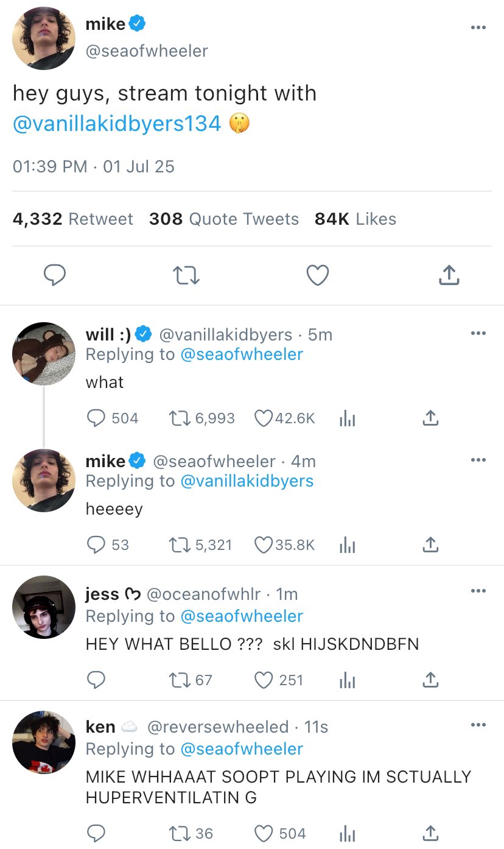The image size is (504, 849).
Task: Open the 308 Quote Tweets list
Action: click(224, 219)
